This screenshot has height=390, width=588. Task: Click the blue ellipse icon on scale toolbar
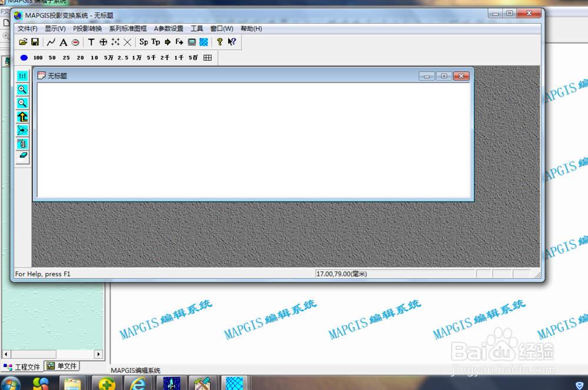[x=24, y=58]
